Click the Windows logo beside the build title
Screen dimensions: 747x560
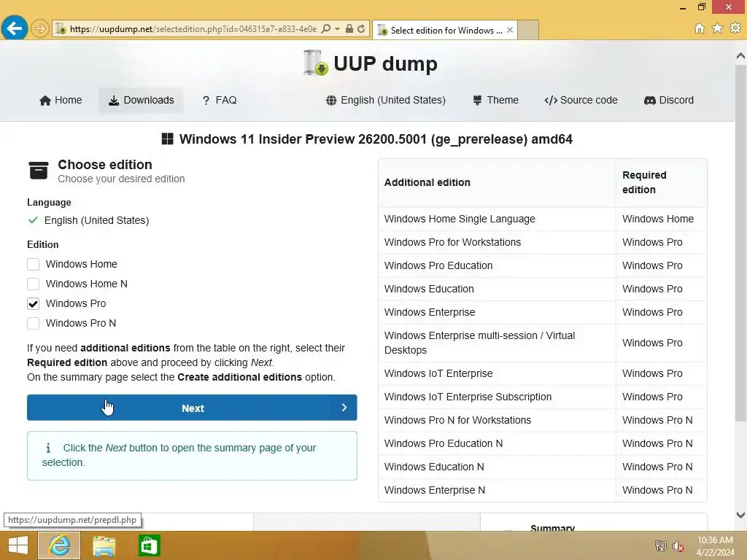tap(167, 139)
